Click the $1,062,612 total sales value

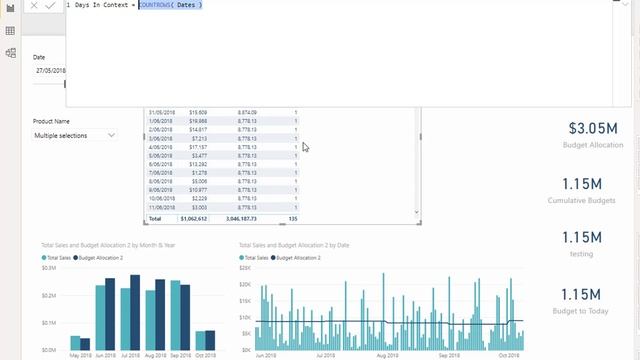(x=194, y=219)
